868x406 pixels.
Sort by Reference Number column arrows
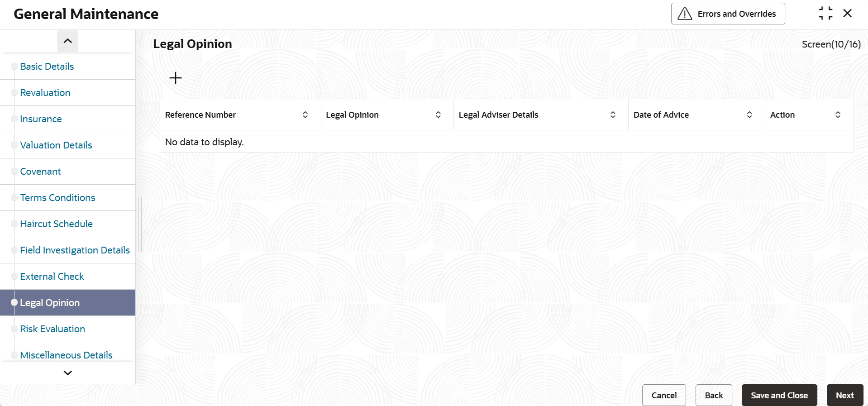pyautogui.click(x=305, y=115)
